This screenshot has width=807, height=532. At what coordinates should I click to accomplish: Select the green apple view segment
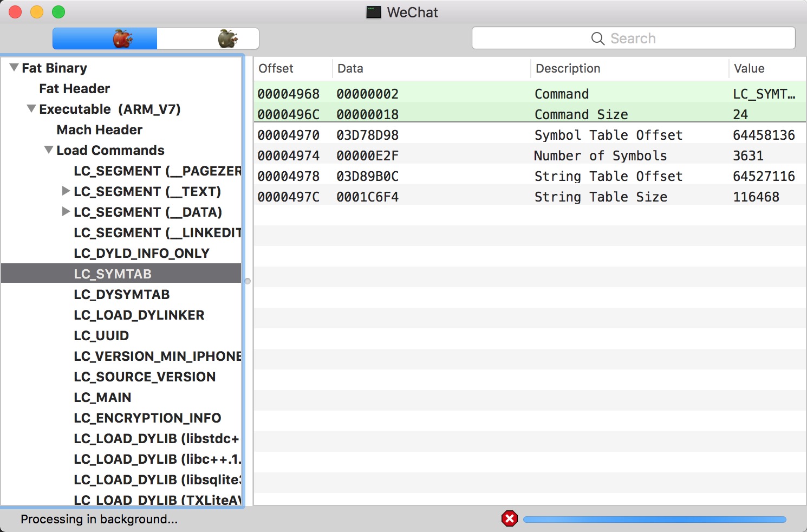tap(208, 38)
